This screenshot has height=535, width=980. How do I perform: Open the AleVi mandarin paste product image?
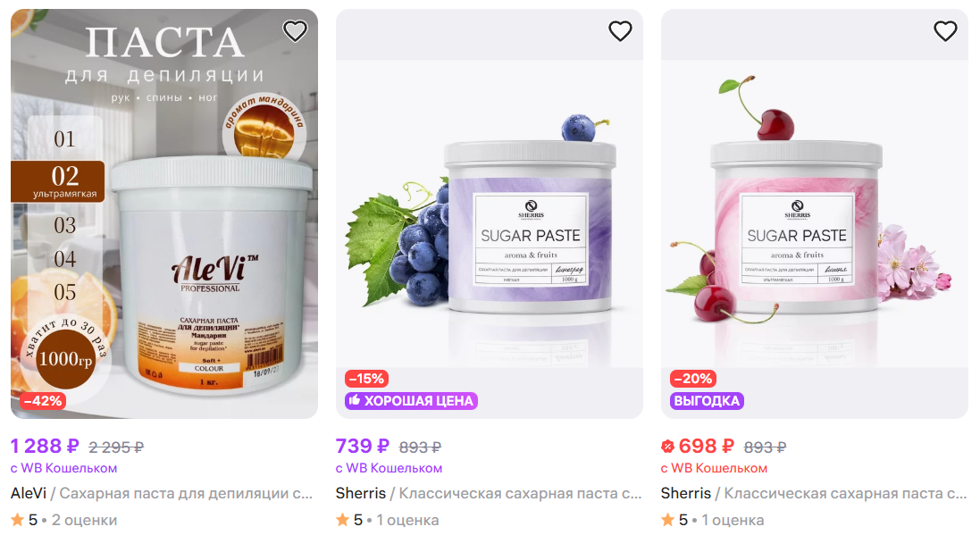click(164, 213)
